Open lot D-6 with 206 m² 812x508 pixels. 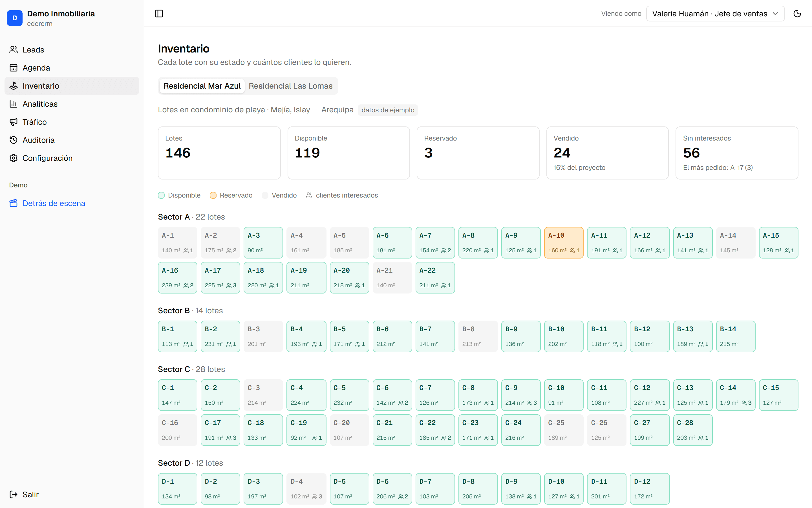coord(392,489)
